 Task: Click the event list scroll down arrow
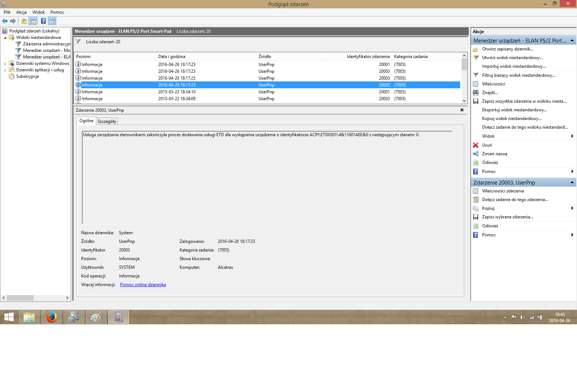coord(464,101)
